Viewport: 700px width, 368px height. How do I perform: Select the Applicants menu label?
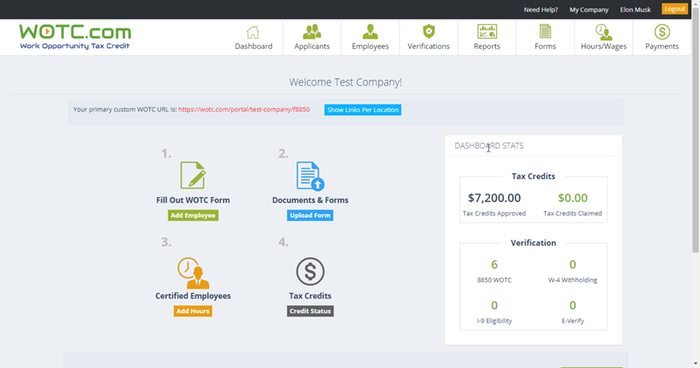[x=312, y=46]
